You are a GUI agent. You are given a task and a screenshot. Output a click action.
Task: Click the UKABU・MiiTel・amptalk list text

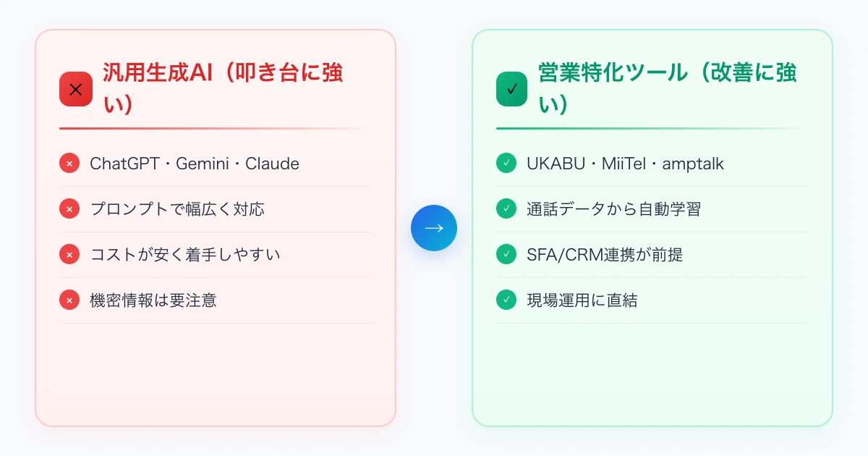[x=625, y=164]
